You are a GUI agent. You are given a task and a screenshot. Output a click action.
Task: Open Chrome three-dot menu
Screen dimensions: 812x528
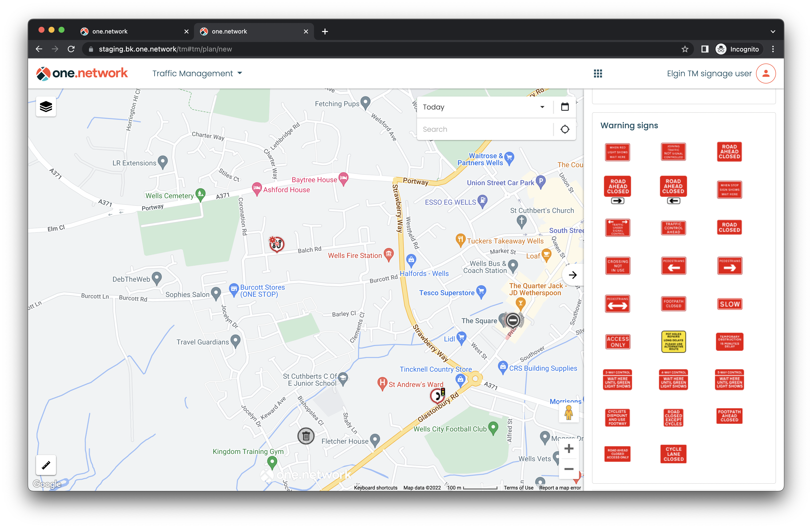773,49
